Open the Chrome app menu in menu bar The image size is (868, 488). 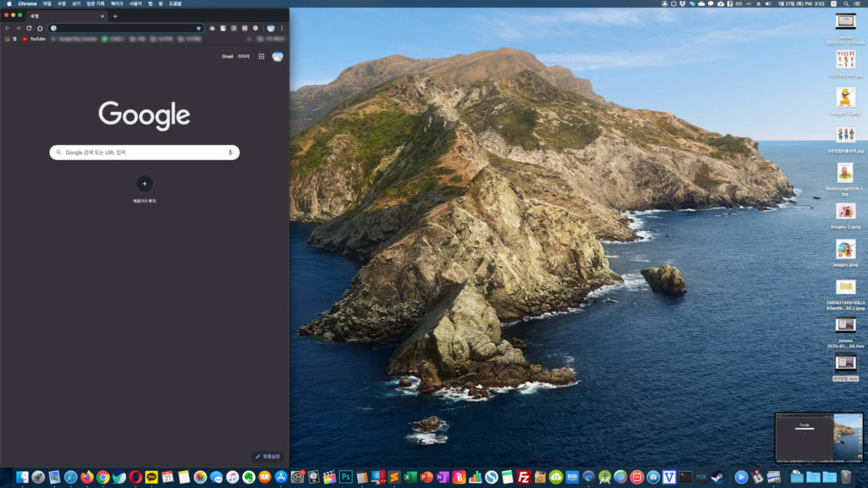[x=27, y=4]
